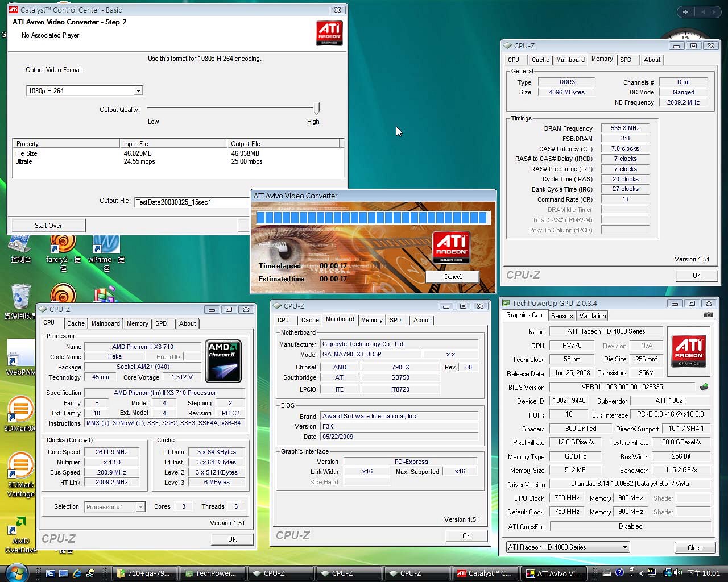728x582 pixels.
Task: Open CPU tab in CPU-Z Mainboard window
Action: (x=283, y=320)
